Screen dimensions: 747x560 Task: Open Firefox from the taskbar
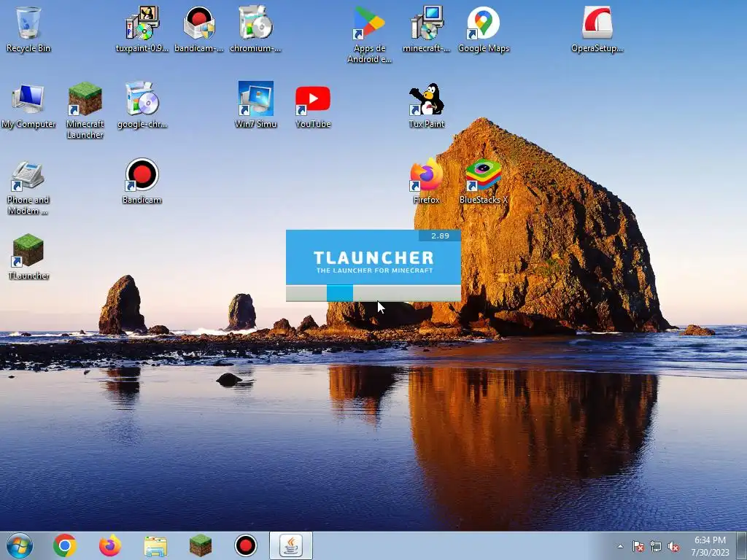pos(109,545)
